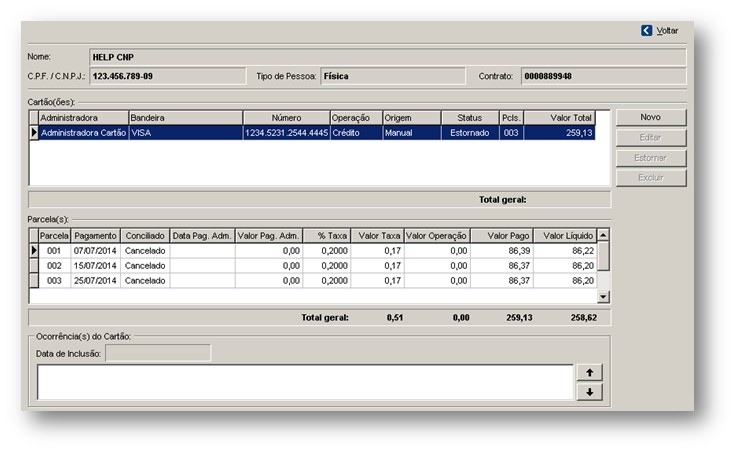Move occurrence down with the down arrow button
This screenshot has width=736, height=453.
tap(590, 392)
